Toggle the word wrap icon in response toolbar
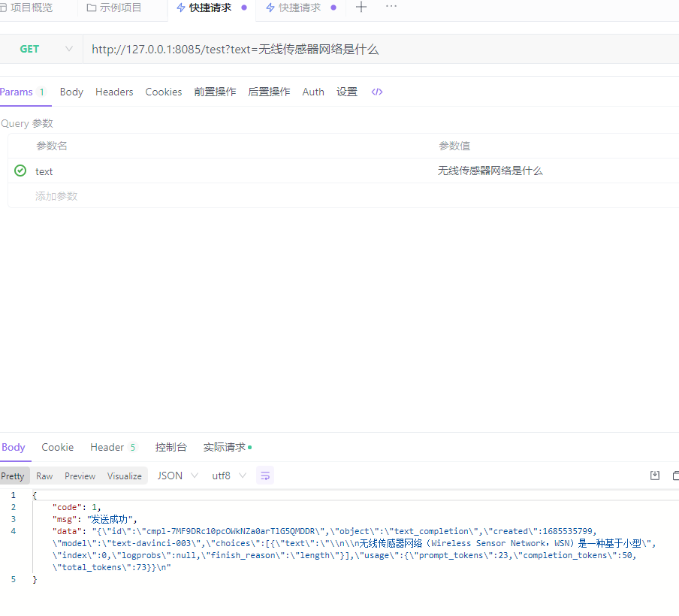This screenshot has width=679, height=616. coord(265,476)
